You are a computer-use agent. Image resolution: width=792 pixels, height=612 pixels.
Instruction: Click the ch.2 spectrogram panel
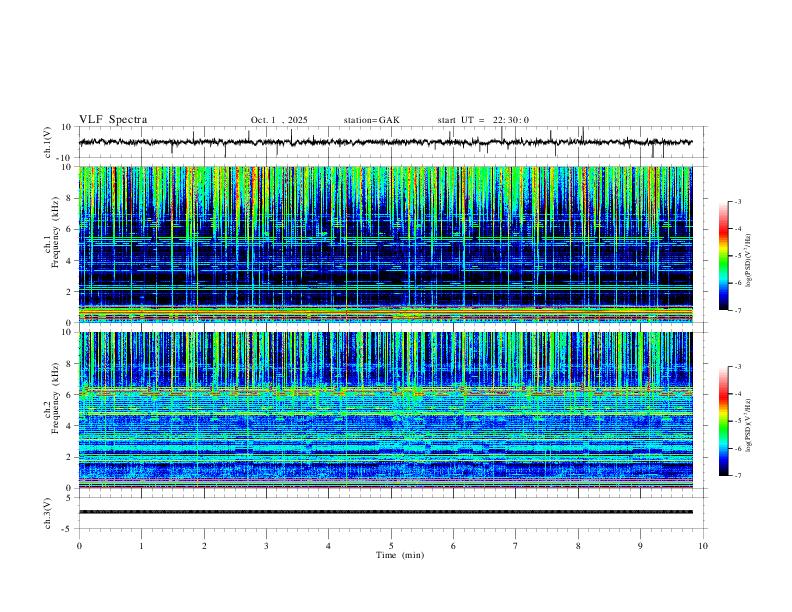385,410
